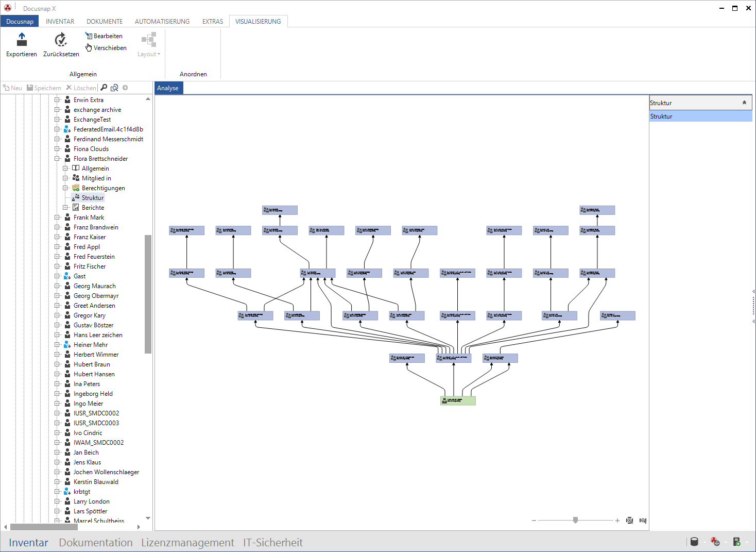Screen dimensions: 756x552
Task: Select the Bearbeiten edit tool
Action: (104, 36)
